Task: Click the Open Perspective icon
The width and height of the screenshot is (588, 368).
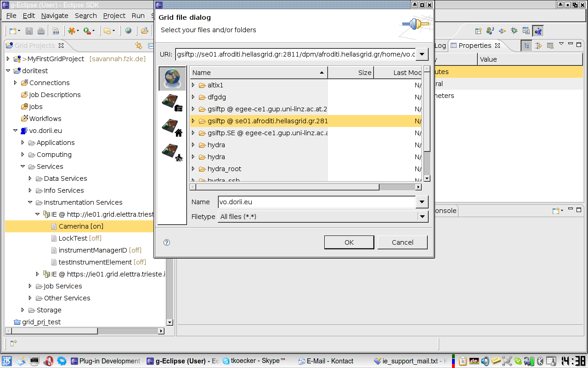Action: point(478,31)
